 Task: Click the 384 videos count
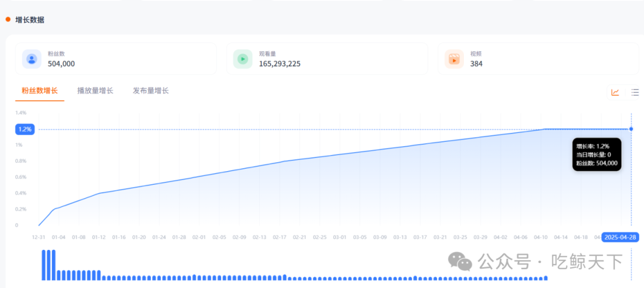pyautogui.click(x=476, y=64)
